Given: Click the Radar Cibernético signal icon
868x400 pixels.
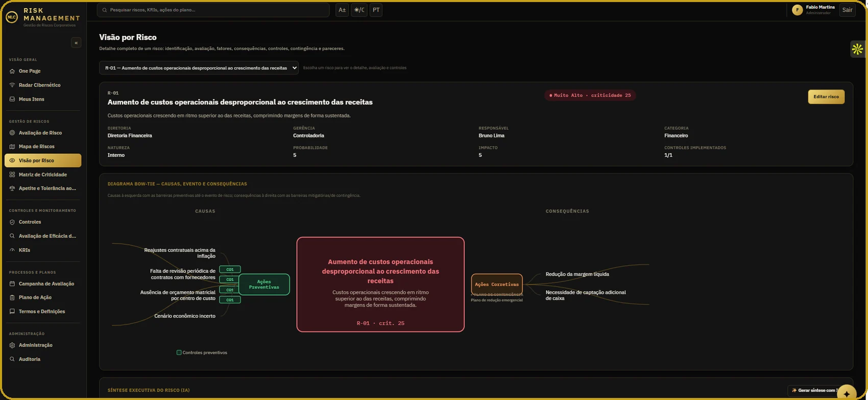Looking at the screenshot, I should point(12,85).
